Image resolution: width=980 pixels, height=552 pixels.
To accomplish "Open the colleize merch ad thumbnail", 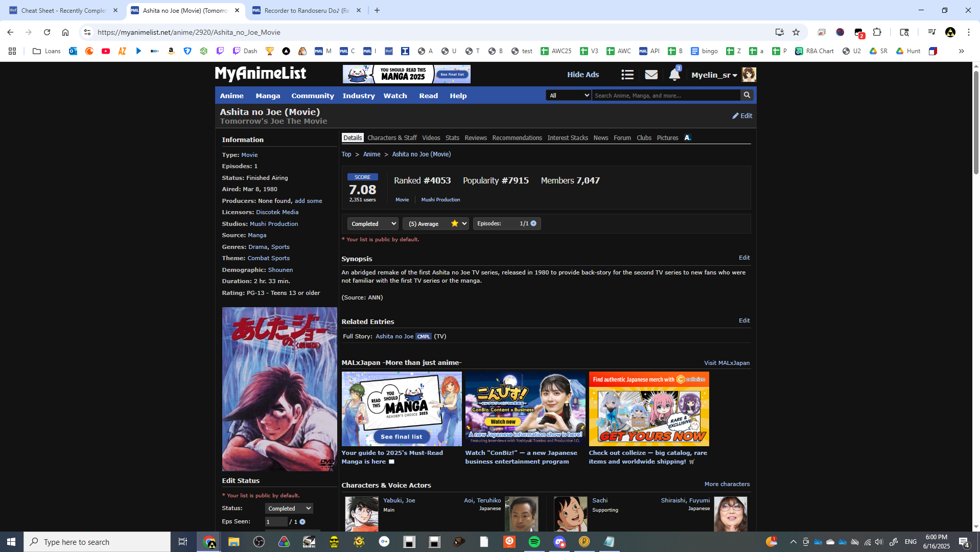I will point(649,409).
